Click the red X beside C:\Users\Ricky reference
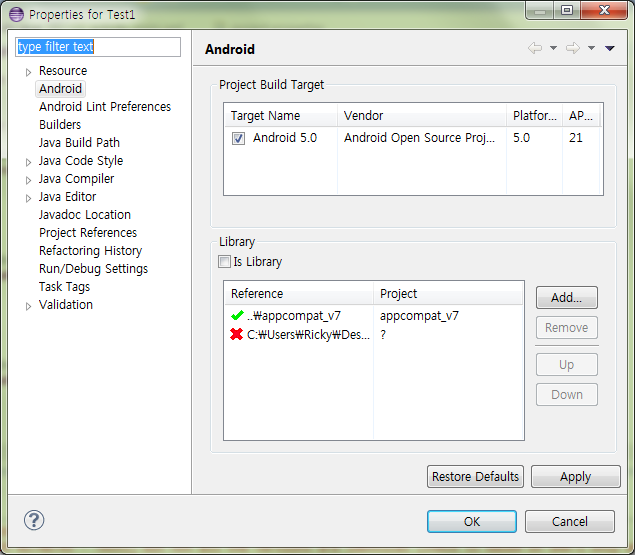Image resolution: width=635 pixels, height=555 pixels. tap(237, 334)
